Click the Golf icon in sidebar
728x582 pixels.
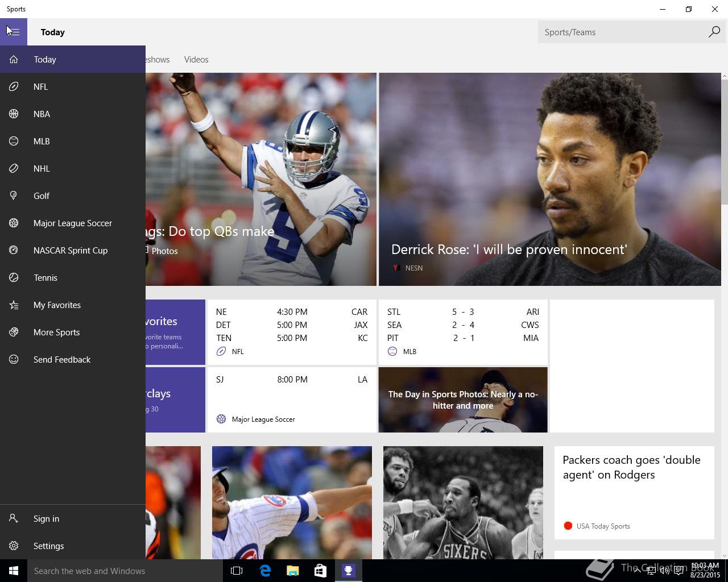point(14,196)
